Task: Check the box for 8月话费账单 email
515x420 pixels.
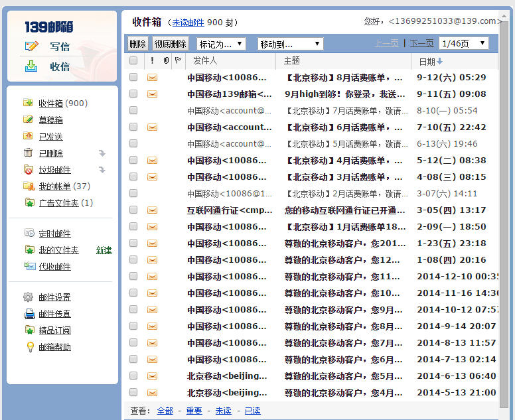Action: click(x=133, y=77)
